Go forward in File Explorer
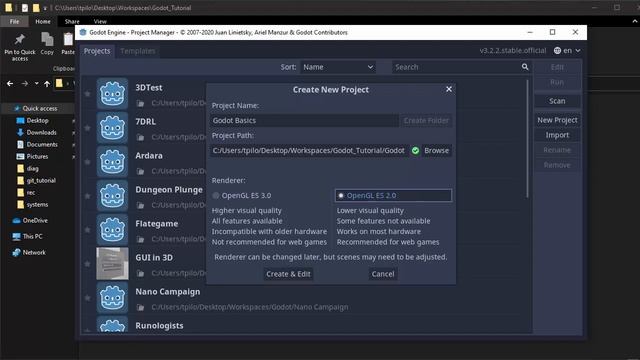Viewport: 640px width, 360px height. (x=24, y=83)
